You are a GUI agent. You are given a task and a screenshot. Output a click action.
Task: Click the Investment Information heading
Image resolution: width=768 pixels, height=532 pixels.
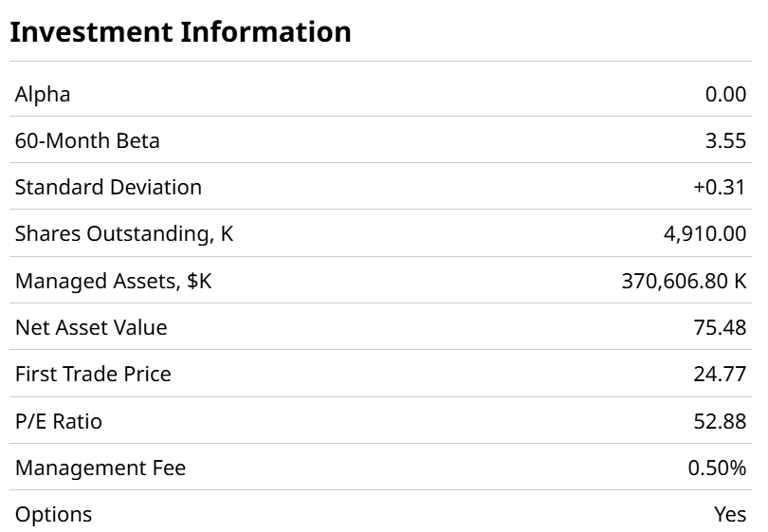(x=180, y=32)
